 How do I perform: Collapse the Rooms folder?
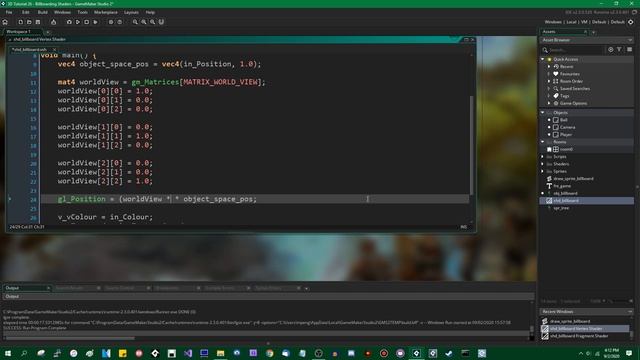[x=542, y=142]
